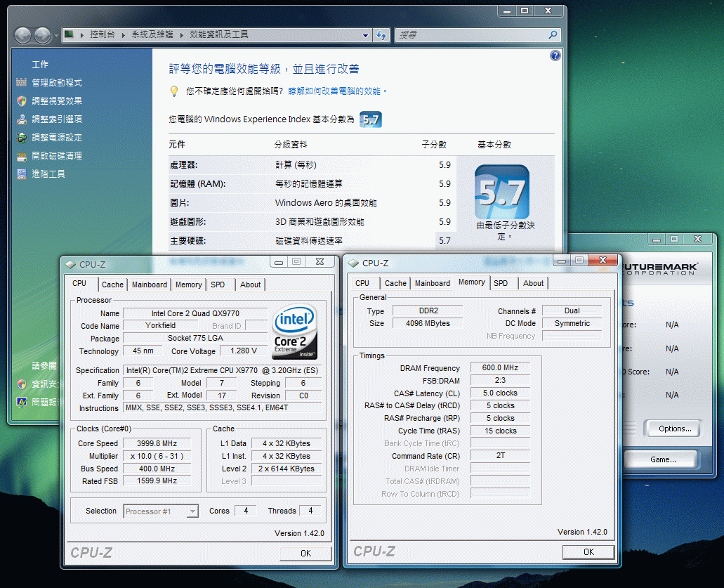This screenshot has width=724, height=588.
Task: Click the 調整視覺效果 shield icon
Action: pyautogui.click(x=22, y=100)
